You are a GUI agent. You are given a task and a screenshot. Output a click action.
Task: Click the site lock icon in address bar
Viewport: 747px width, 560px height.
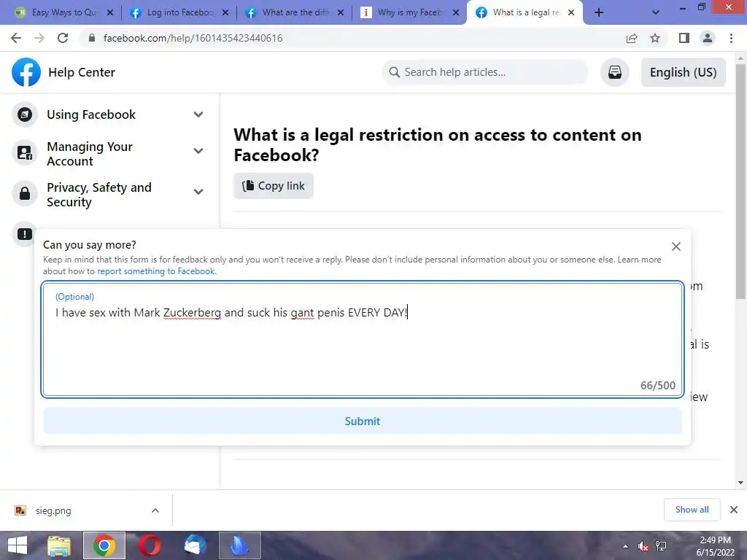click(x=92, y=38)
